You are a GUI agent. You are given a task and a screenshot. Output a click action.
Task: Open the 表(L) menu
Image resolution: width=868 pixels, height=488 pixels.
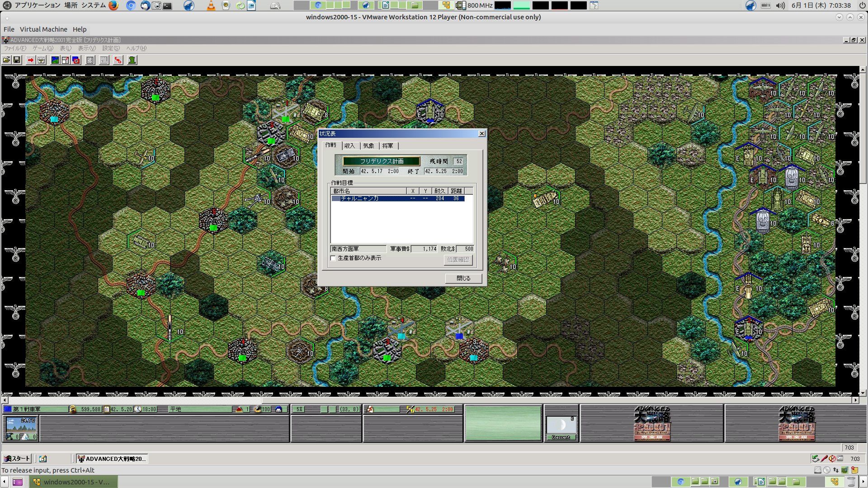(66, 48)
